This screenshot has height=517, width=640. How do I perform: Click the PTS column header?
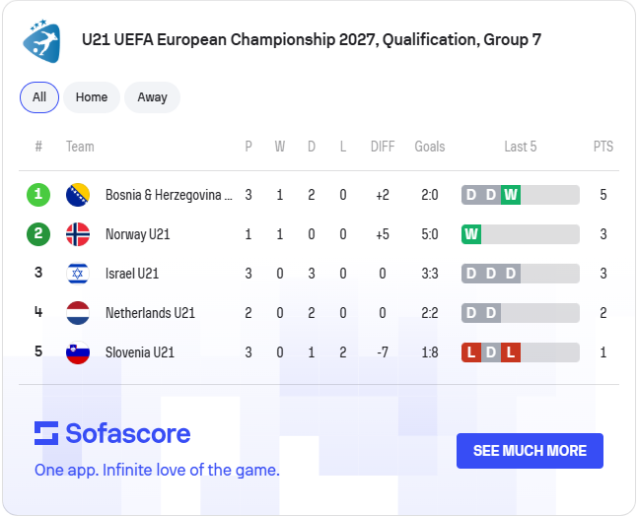click(603, 146)
